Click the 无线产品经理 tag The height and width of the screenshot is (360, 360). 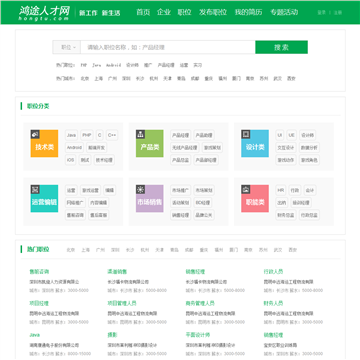point(185,148)
